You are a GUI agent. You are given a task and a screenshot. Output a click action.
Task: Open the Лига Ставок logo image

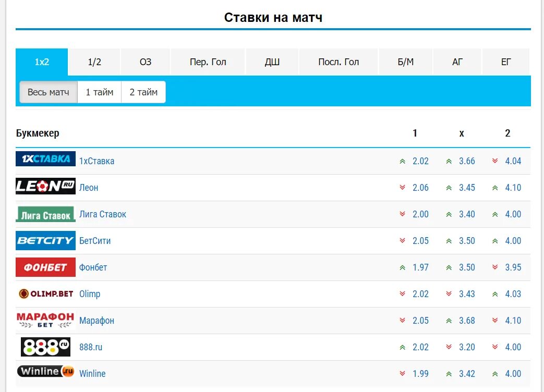[x=45, y=214]
